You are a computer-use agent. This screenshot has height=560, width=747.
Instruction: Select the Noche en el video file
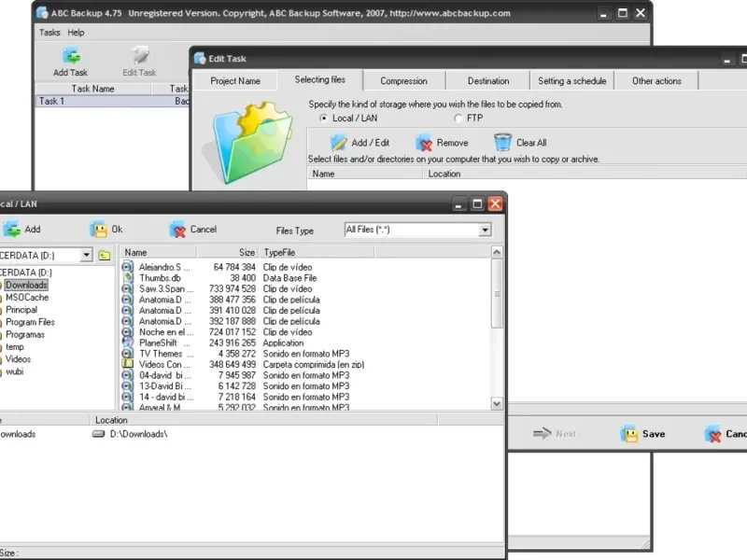coord(166,332)
